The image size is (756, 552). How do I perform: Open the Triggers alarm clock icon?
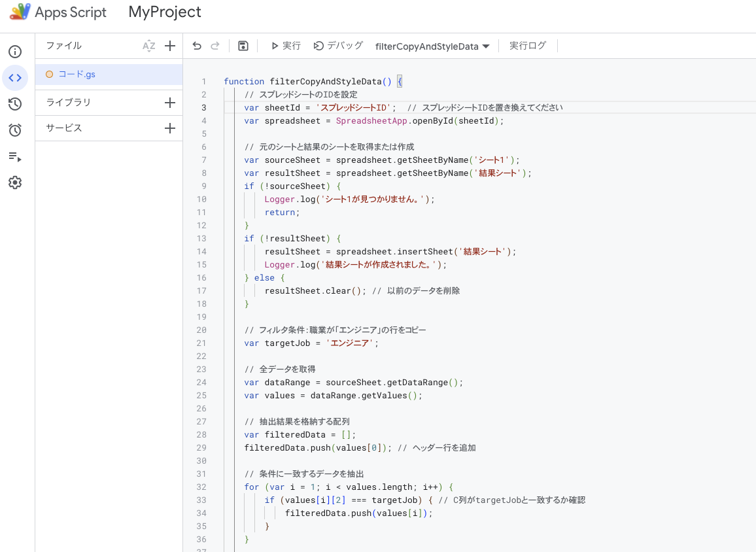tap(15, 129)
